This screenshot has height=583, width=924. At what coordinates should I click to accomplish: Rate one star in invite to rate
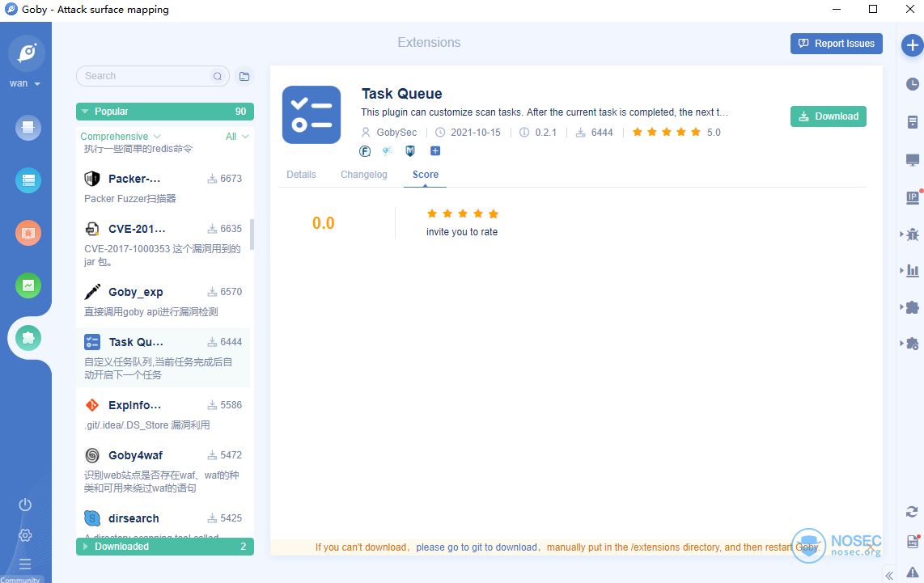pos(432,213)
